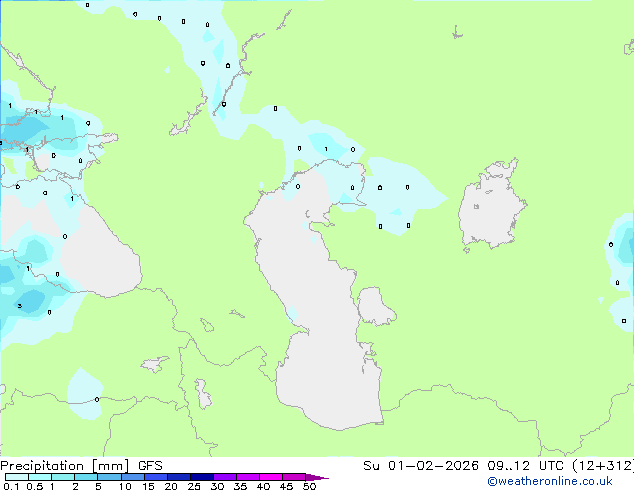Image resolution: width=634 pixels, height=490 pixels.
Task: Select the 10–15 mm legend swatch
Action: [x=133, y=477]
